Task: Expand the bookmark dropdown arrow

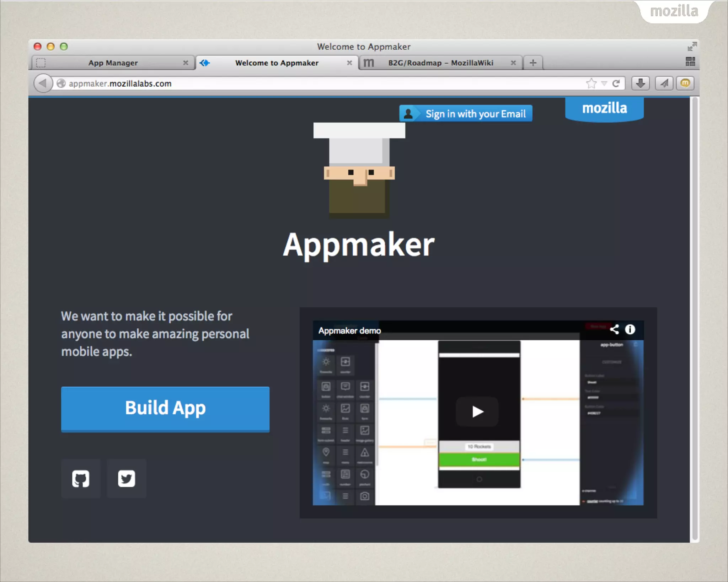Action: click(604, 83)
